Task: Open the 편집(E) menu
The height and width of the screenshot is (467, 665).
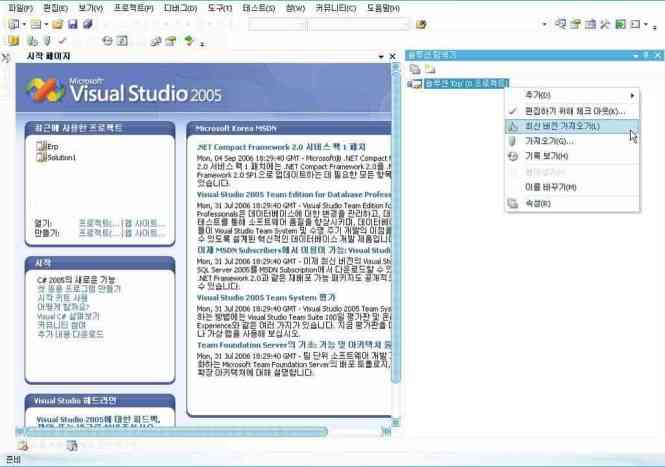Action: tap(56, 8)
